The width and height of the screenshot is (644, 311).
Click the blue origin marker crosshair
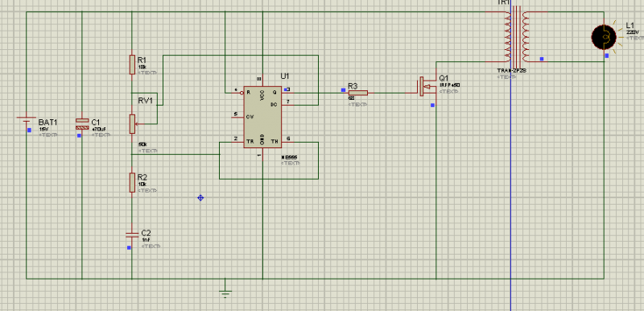click(x=200, y=198)
